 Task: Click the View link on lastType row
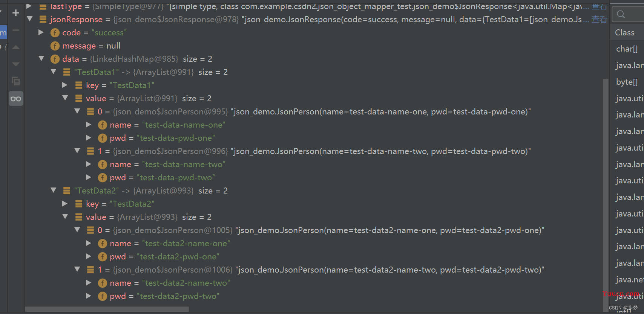[599, 6]
